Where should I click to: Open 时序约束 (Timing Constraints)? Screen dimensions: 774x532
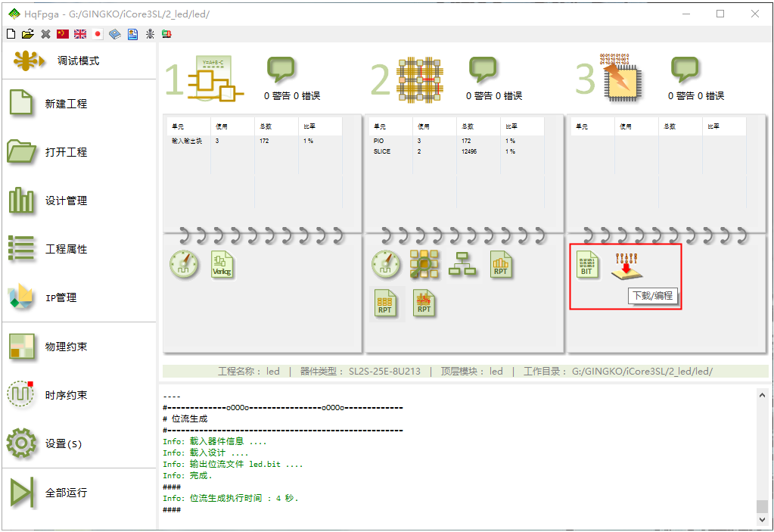[66, 395]
